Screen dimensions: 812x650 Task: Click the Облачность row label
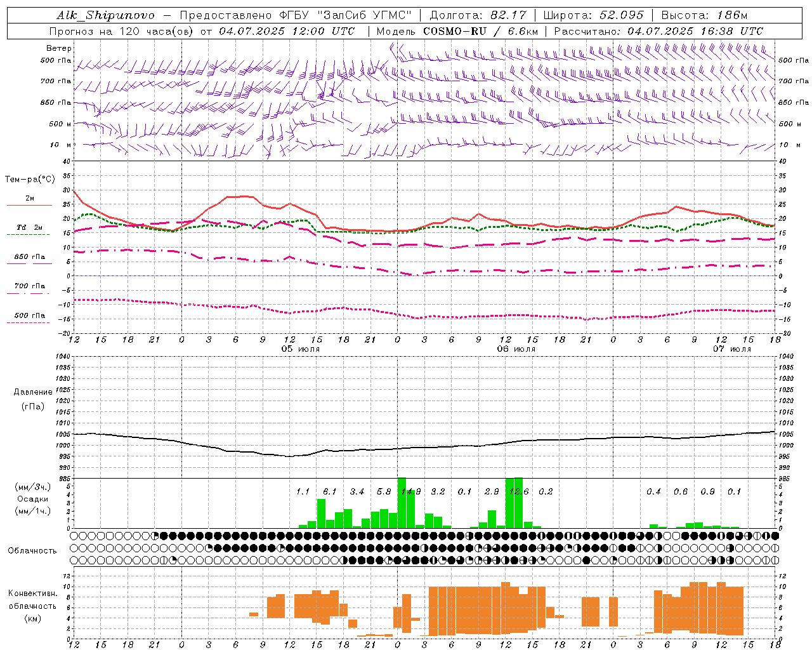point(32,550)
